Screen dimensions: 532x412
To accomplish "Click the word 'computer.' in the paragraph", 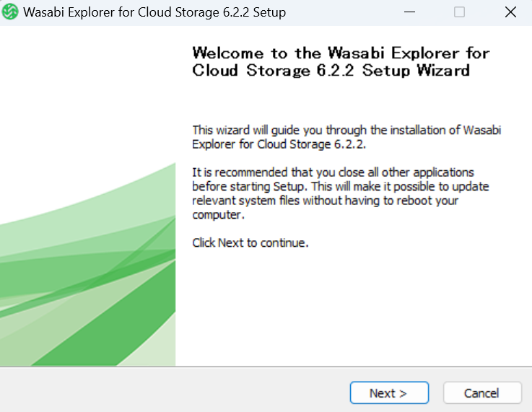I will (218, 215).
